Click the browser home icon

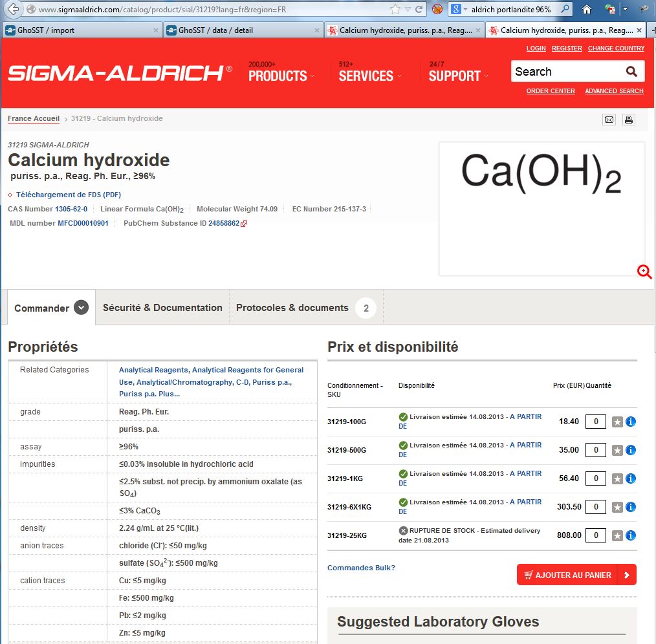[x=587, y=10]
